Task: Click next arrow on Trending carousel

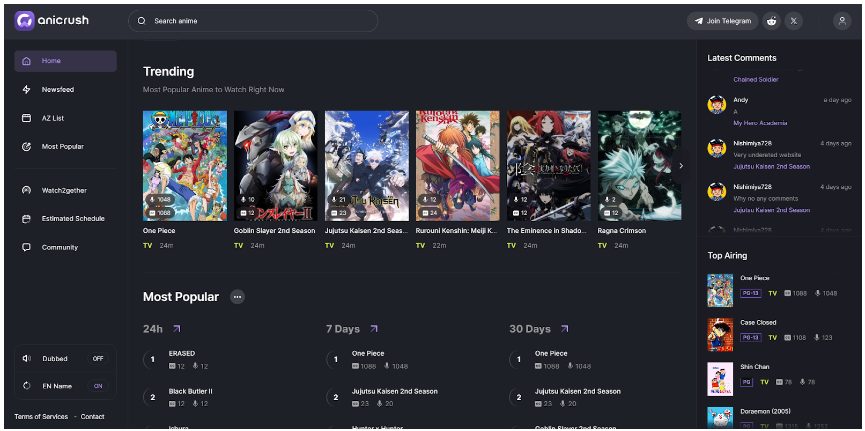Action: 681,166
